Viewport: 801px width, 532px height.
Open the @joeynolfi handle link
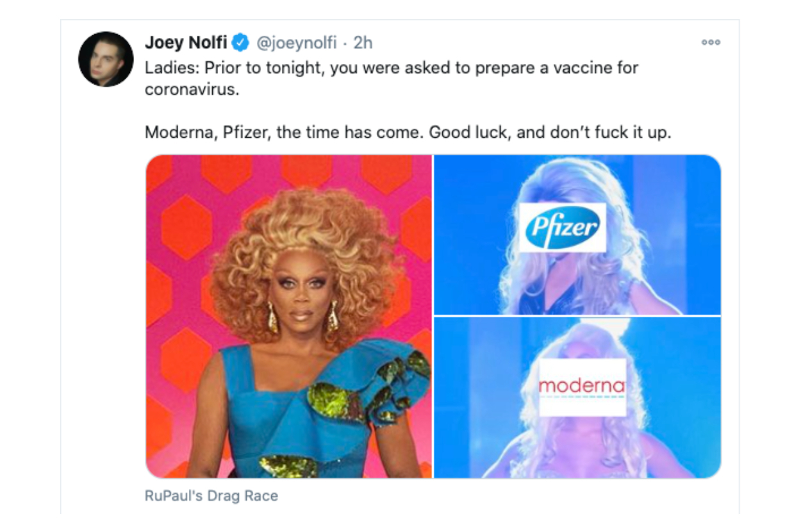coord(297,43)
